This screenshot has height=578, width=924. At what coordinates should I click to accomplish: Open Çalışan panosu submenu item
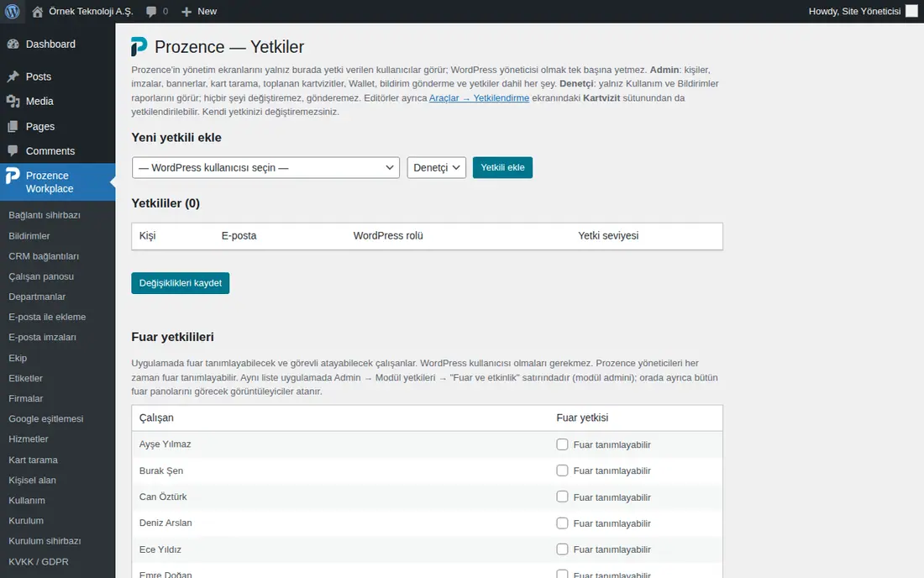click(x=41, y=276)
